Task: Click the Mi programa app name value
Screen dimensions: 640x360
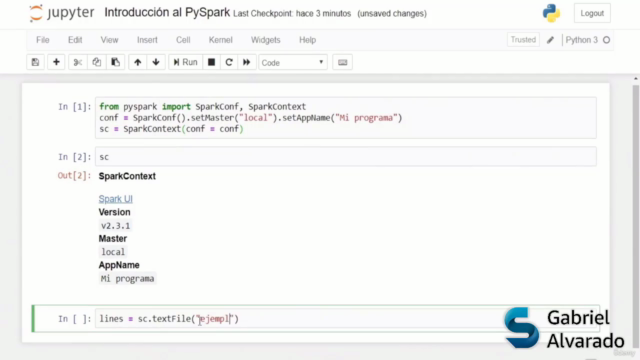Action: pos(127,279)
